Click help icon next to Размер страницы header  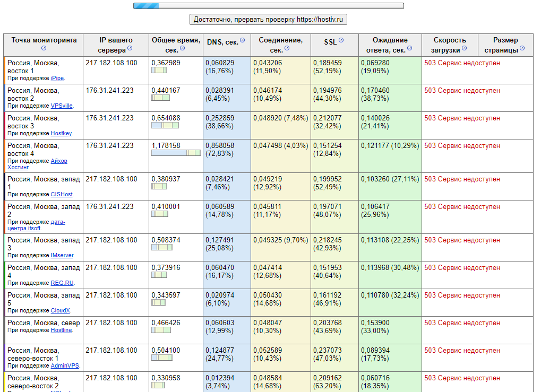(x=522, y=48)
